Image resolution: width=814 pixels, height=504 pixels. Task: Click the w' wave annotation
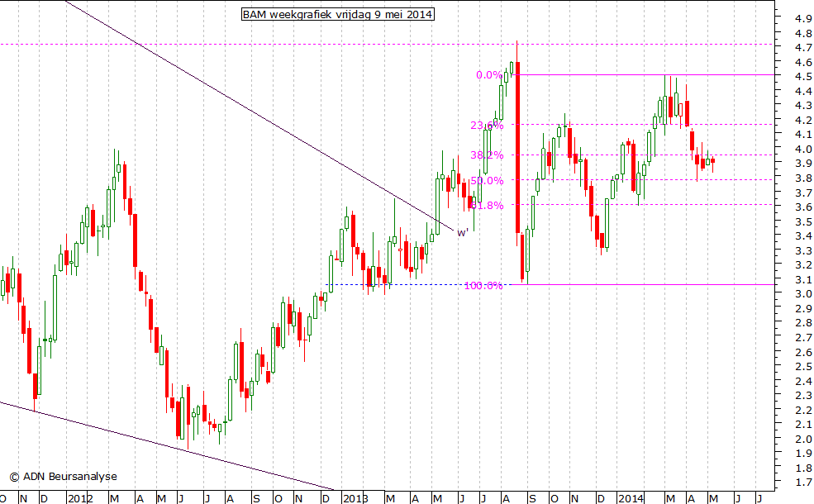tap(463, 232)
